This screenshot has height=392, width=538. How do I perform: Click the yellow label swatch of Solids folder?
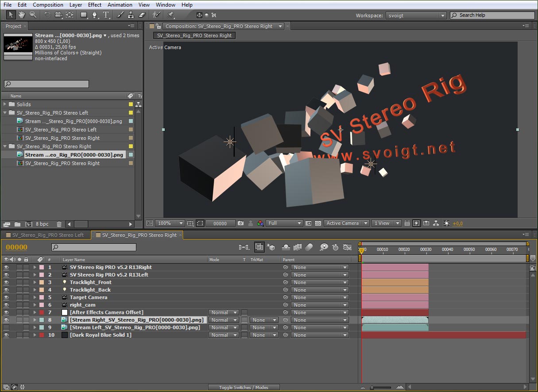click(131, 104)
